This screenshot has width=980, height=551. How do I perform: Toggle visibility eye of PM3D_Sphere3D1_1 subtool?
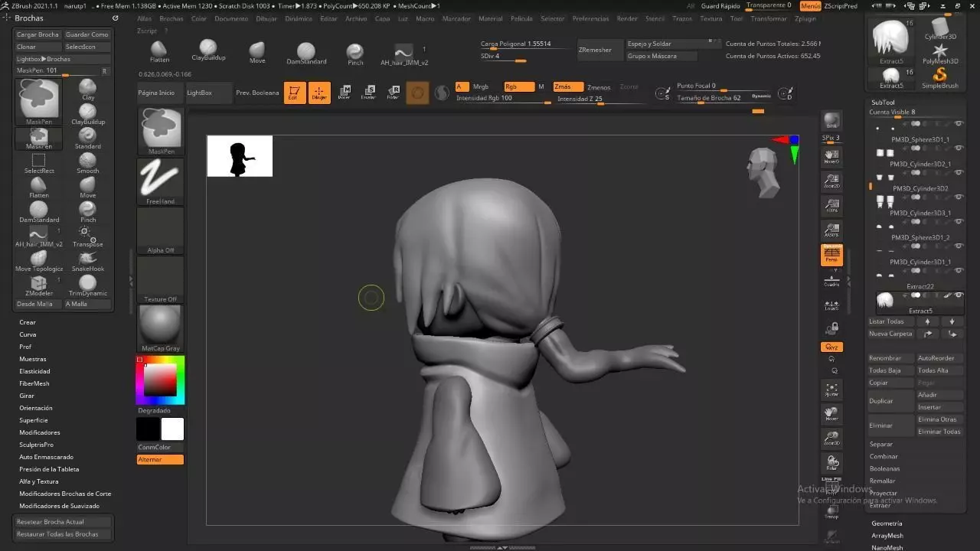point(958,123)
